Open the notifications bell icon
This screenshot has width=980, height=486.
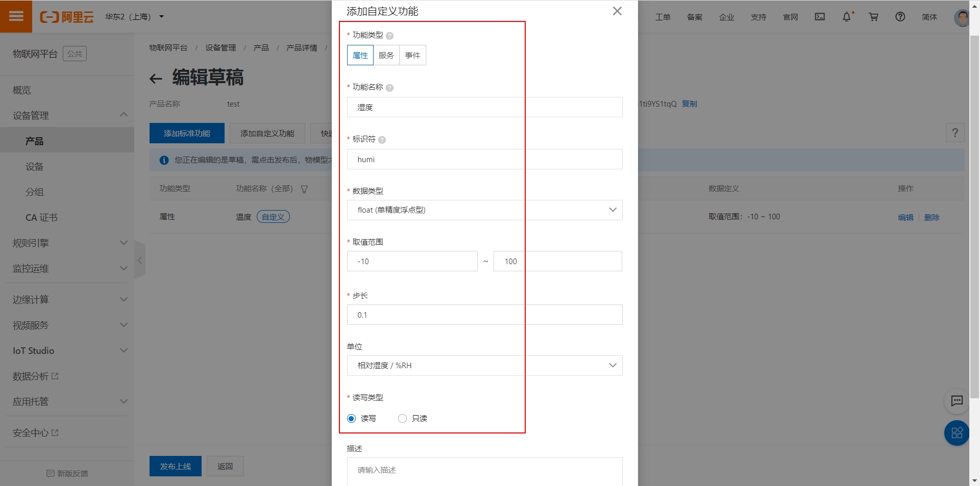click(x=847, y=16)
